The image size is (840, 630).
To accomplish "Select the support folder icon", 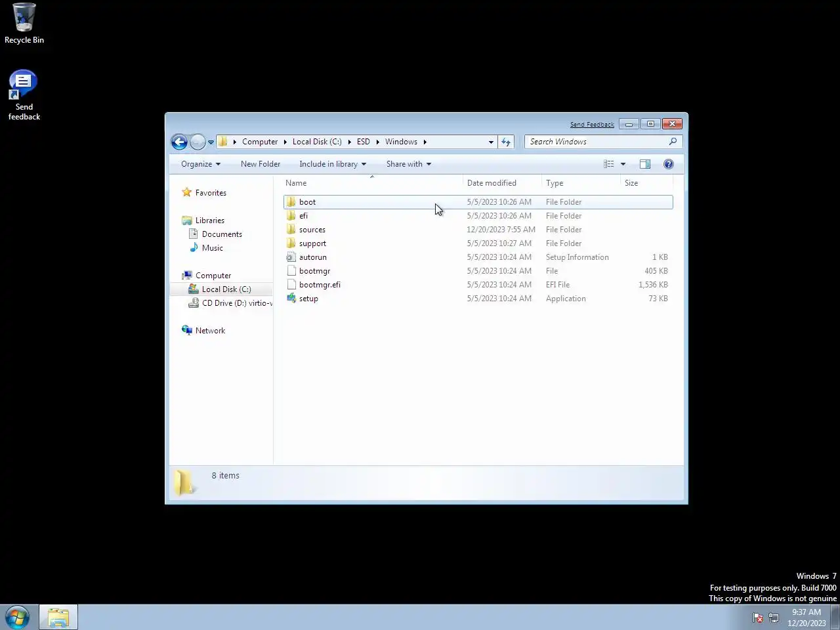I will pyautogui.click(x=291, y=243).
